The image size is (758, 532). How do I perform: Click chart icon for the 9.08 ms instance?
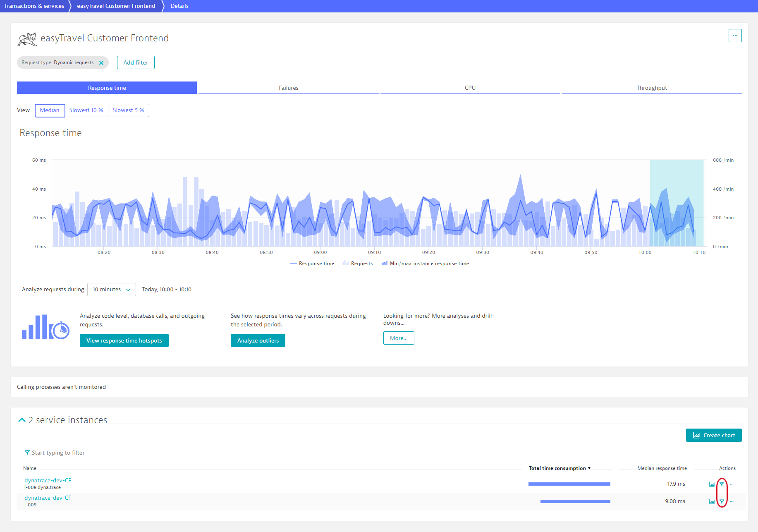pyautogui.click(x=712, y=501)
